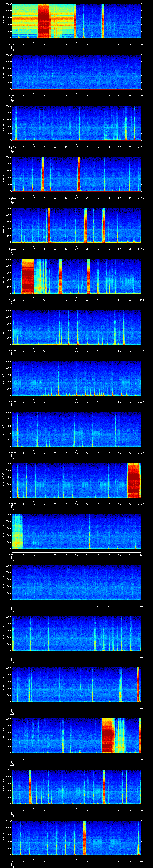Click the 3:26:00 start time label
The height and width of the screenshot is (868, 153).
12,249
